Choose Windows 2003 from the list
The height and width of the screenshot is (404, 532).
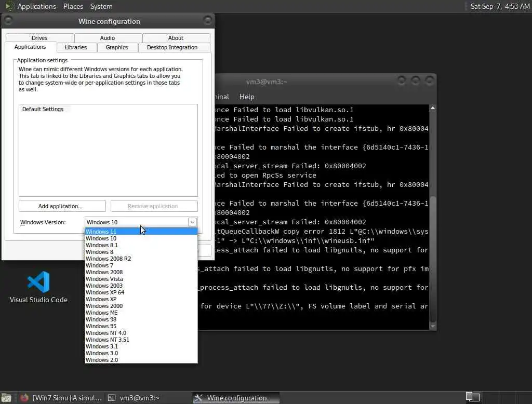click(x=141, y=286)
